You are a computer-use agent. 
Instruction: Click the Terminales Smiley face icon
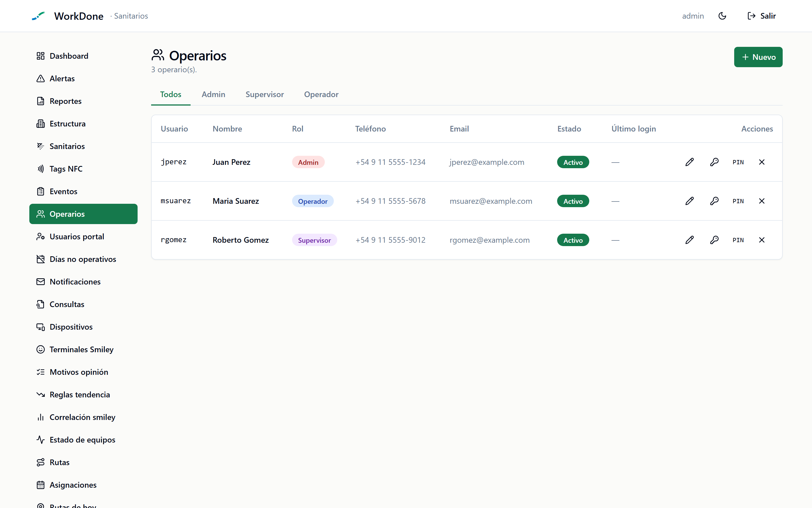(41, 349)
